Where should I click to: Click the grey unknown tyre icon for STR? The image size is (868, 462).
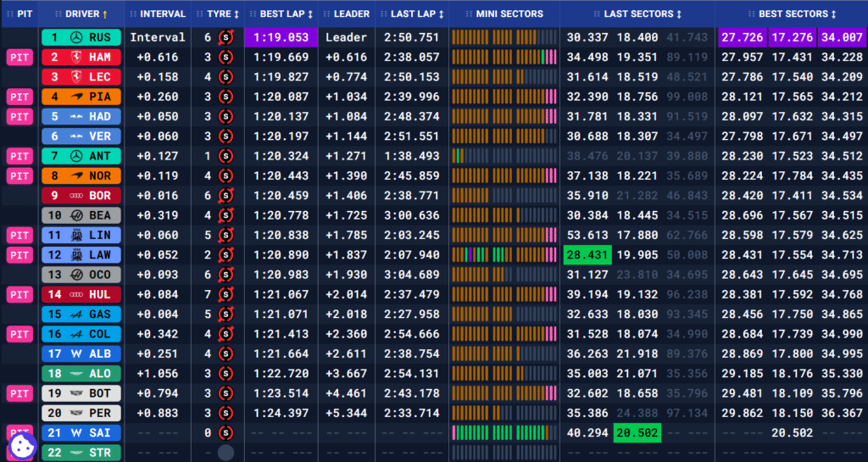pyautogui.click(x=225, y=453)
